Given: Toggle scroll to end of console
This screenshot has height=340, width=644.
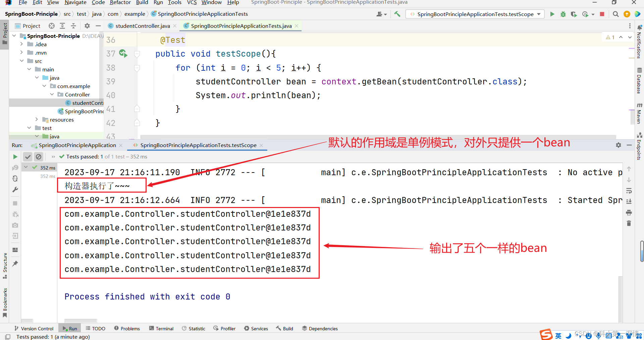Looking at the screenshot, I should [x=629, y=202].
